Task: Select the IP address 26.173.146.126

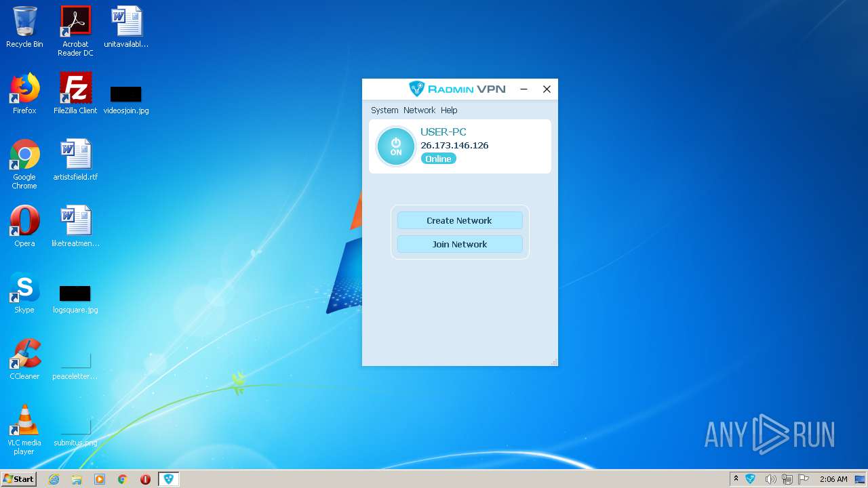Action: (x=454, y=145)
